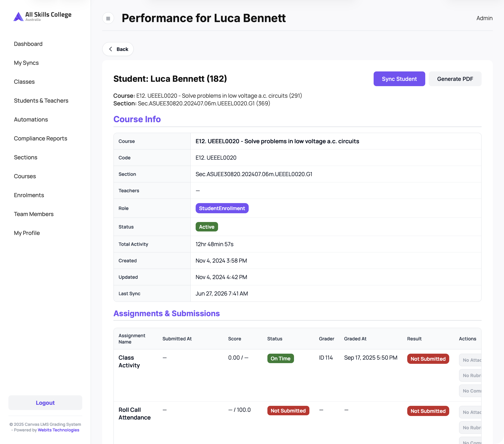Click the Roll Call score — / 100.0
Viewport: 504px width, 444px height.
coord(239,410)
